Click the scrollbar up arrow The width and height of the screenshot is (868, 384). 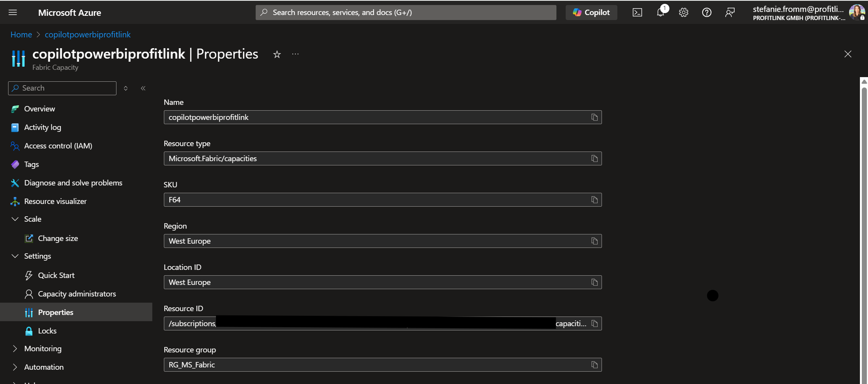click(x=864, y=81)
